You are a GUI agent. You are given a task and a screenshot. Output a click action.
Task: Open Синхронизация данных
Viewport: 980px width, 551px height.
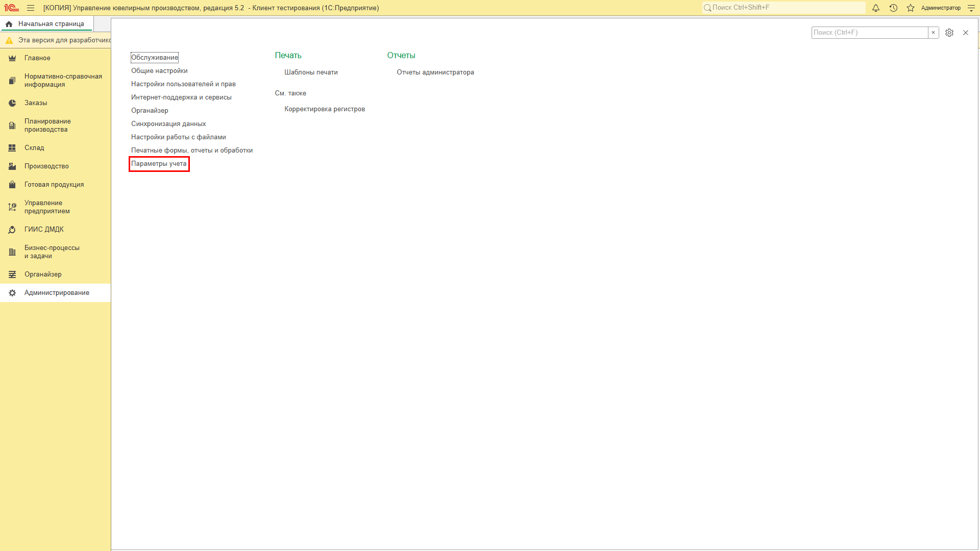click(x=168, y=124)
